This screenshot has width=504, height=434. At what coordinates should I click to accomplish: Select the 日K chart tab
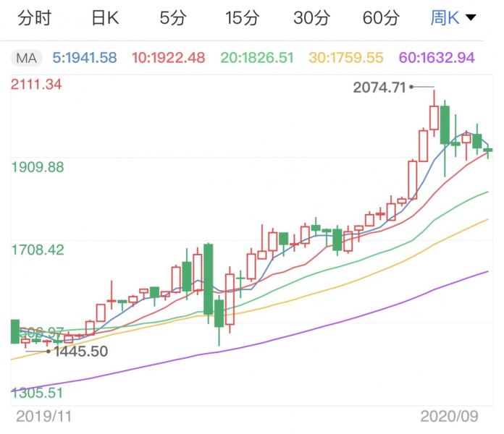tap(105, 19)
